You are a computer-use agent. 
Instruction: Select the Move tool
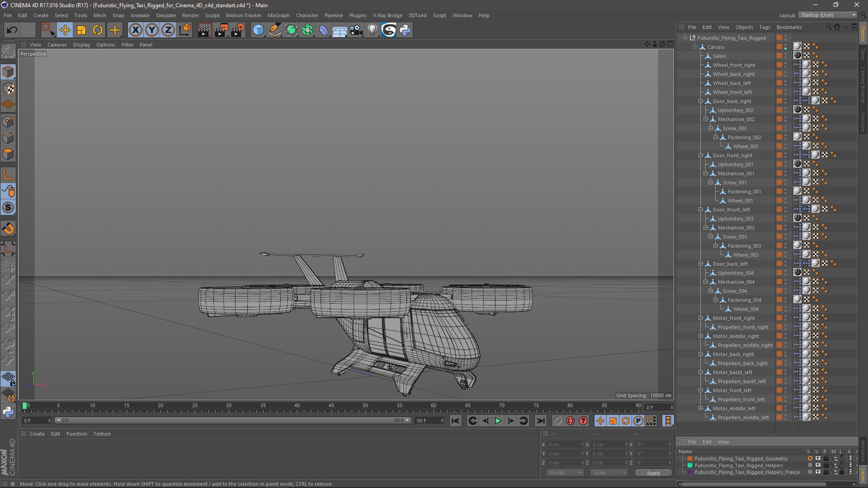[x=65, y=30]
